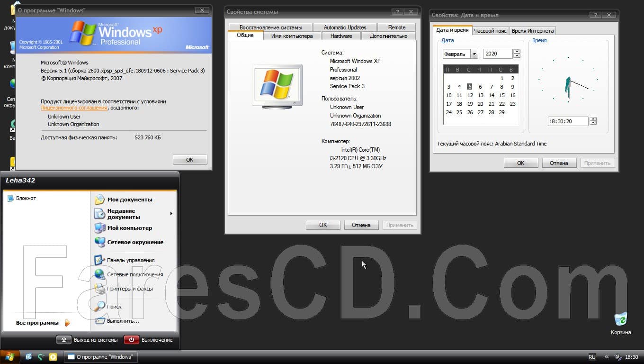Image resolution: width=644 pixels, height=364 pixels.
Task: Select day 20 in the calendar
Action: pos(481,104)
